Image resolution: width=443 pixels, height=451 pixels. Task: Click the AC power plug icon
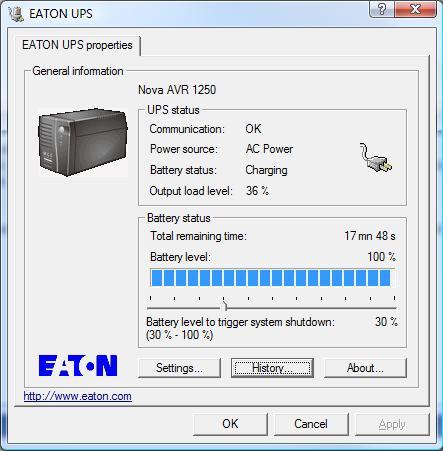[376, 158]
